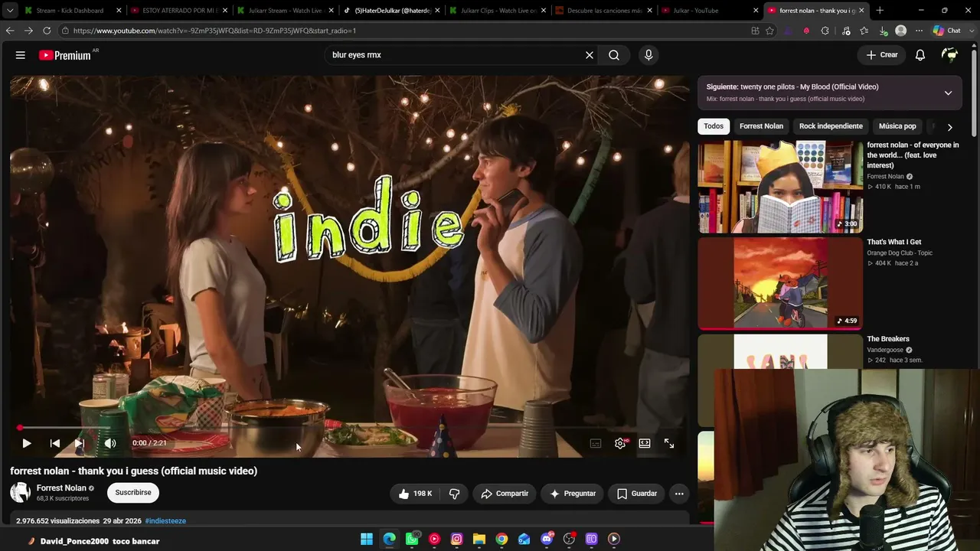Enter fullscreen on the video player
The image size is (980, 551).
tap(669, 443)
